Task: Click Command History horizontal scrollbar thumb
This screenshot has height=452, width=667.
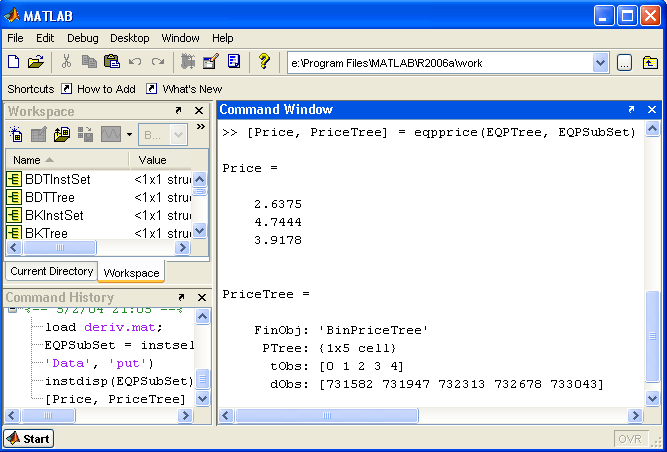Action: click(48, 415)
